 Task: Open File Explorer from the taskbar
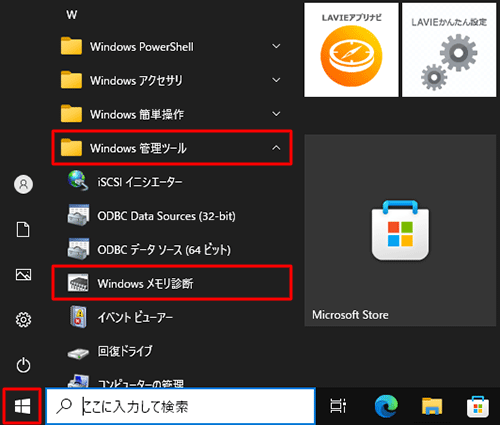point(432,406)
